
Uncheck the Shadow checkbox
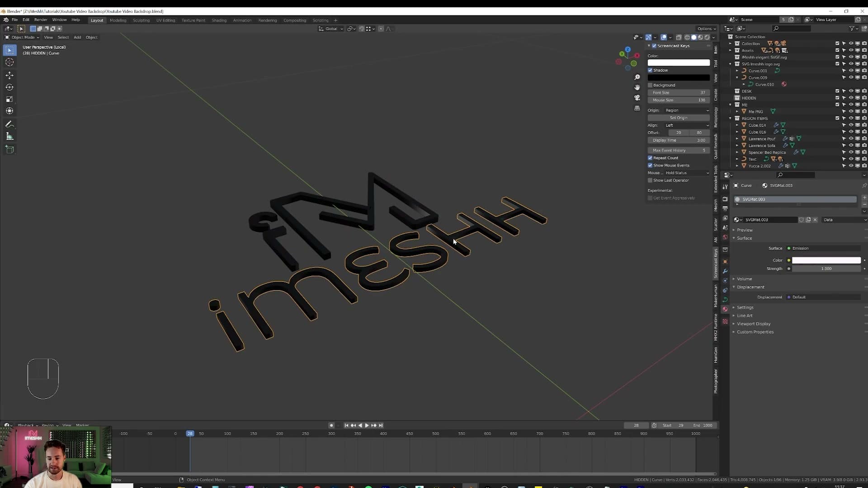650,70
